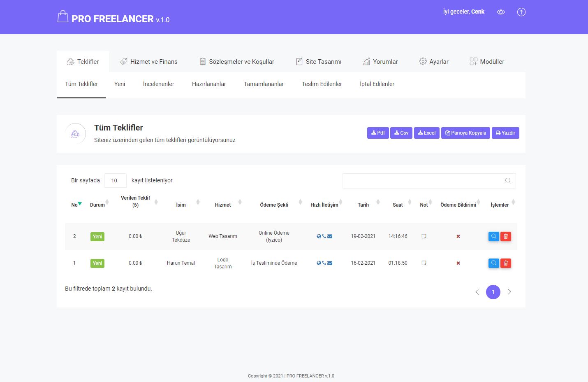Select the İncelenenler sub-tab
This screenshot has width=588, height=382.
tap(159, 84)
